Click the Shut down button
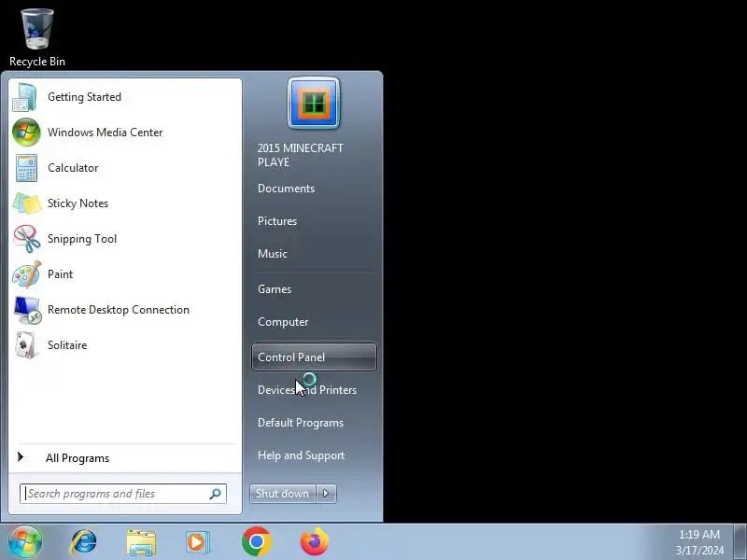The width and height of the screenshot is (747, 560). 283,494
